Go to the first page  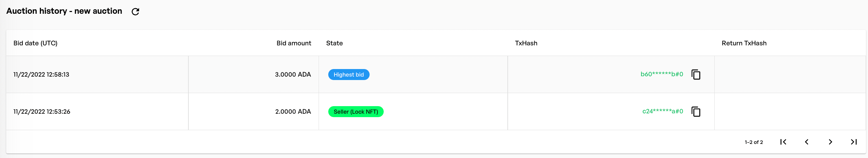pyautogui.click(x=783, y=142)
